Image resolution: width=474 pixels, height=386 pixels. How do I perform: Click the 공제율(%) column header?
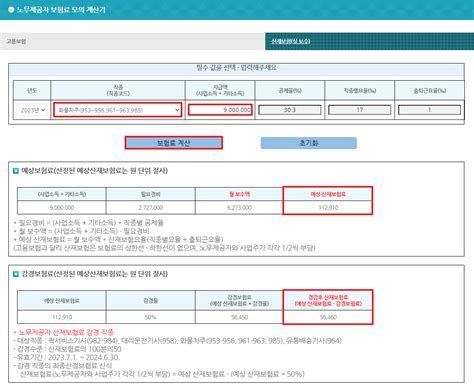tap(290, 90)
